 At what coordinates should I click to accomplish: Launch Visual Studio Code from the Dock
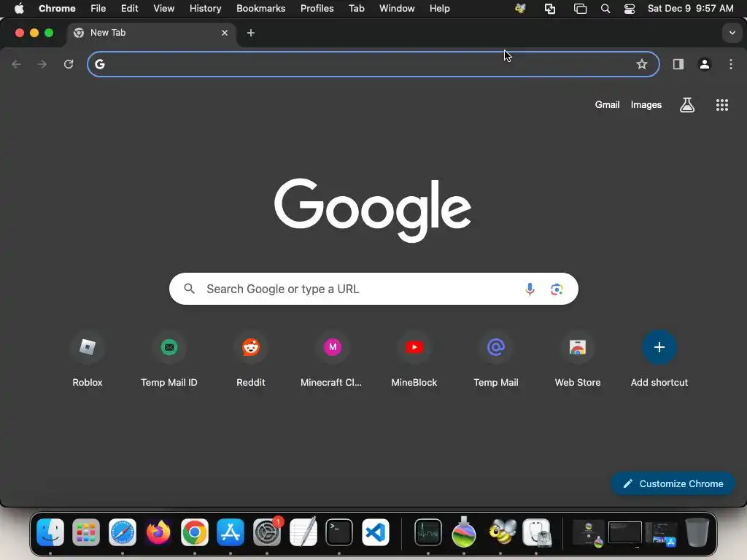(x=376, y=532)
